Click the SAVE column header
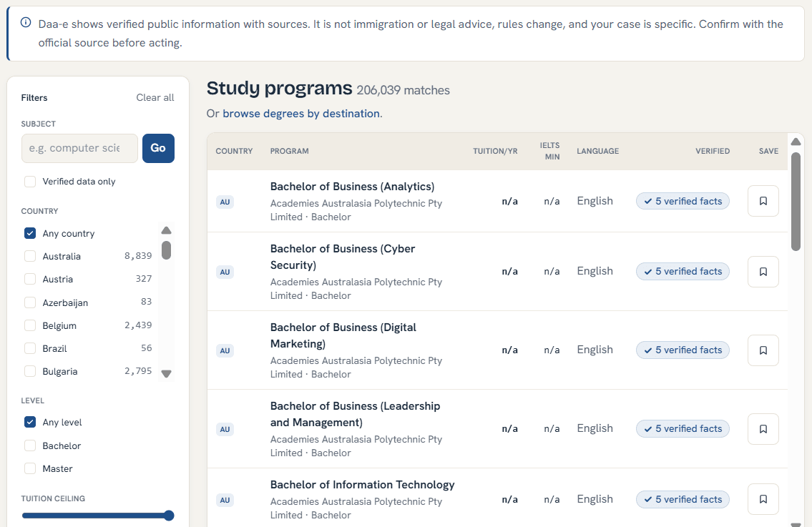The width and height of the screenshot is (812, 527). point(768,151)
